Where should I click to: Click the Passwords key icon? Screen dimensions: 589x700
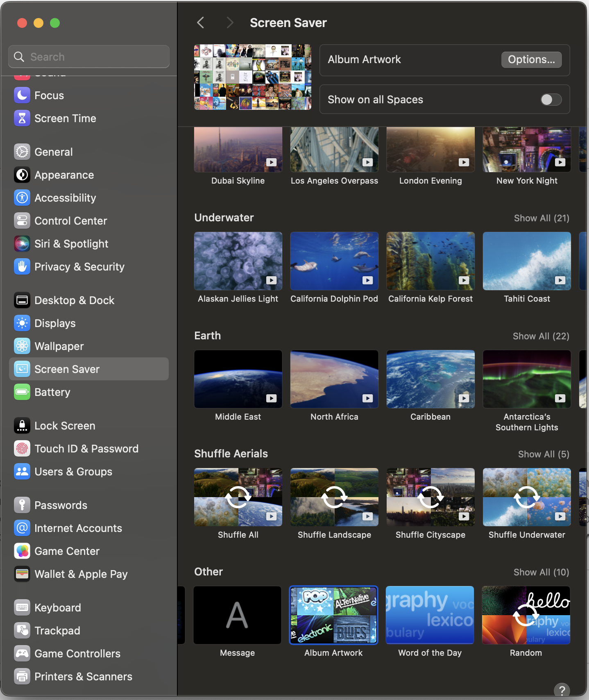coord(22,505)
